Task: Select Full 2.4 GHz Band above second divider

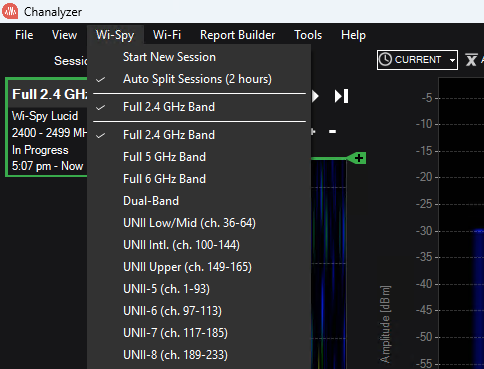Action: point(199,107)
